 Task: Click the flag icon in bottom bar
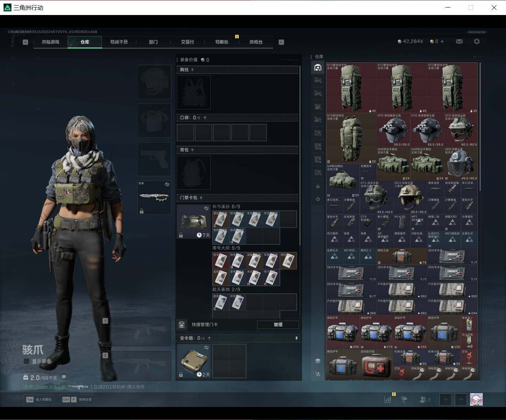(404, 399)
